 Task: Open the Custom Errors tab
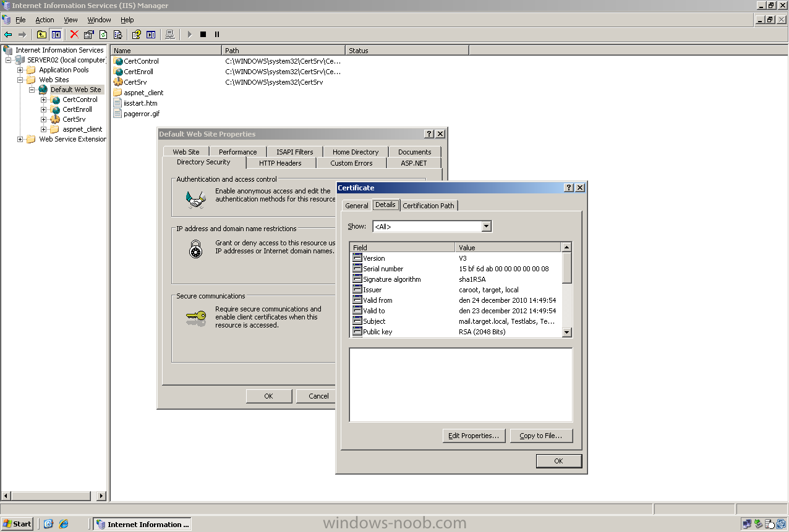(x=351, y=163)
